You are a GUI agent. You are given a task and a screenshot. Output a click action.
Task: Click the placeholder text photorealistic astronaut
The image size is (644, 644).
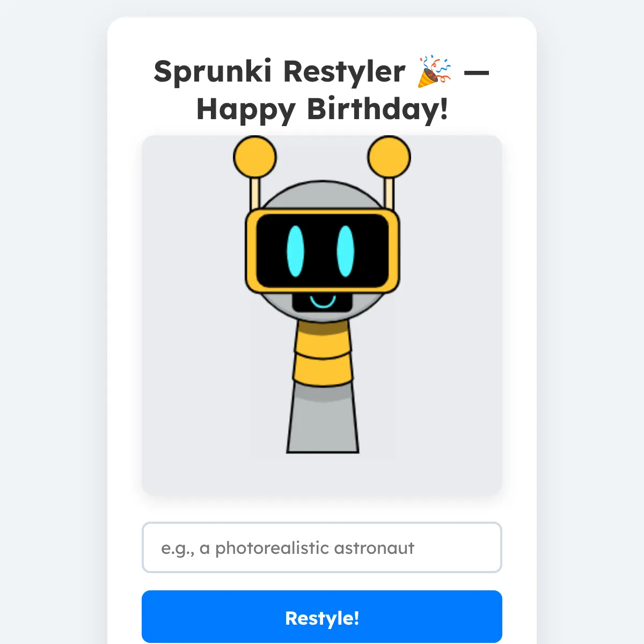click(x=314, y=548)
